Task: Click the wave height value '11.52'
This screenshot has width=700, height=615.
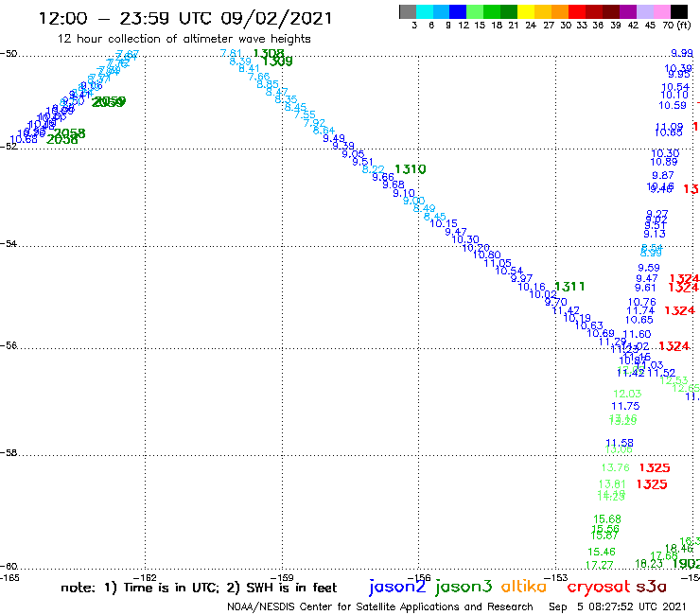Action: click(x=661, y=373)
